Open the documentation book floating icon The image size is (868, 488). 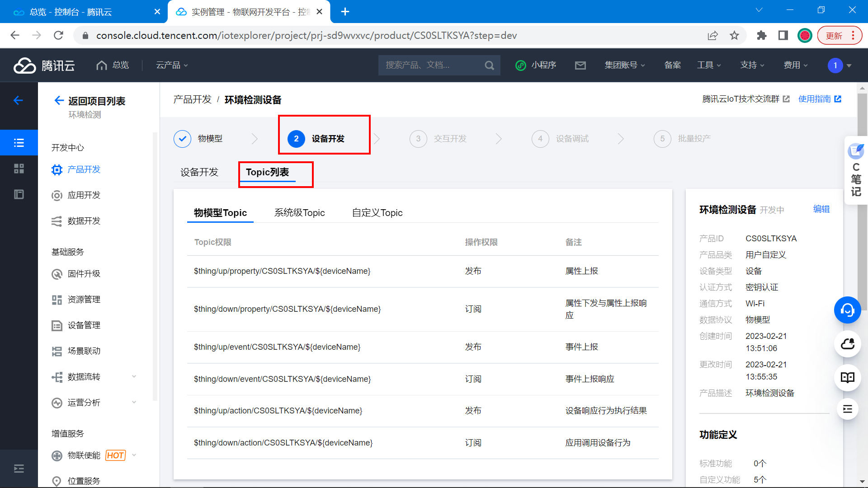coord(847,378)
